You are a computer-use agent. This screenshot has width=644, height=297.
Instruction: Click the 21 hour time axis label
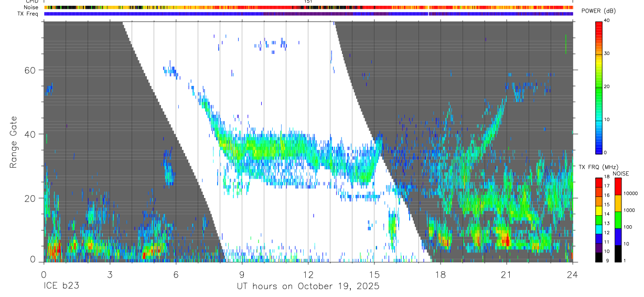click(506, 273)
